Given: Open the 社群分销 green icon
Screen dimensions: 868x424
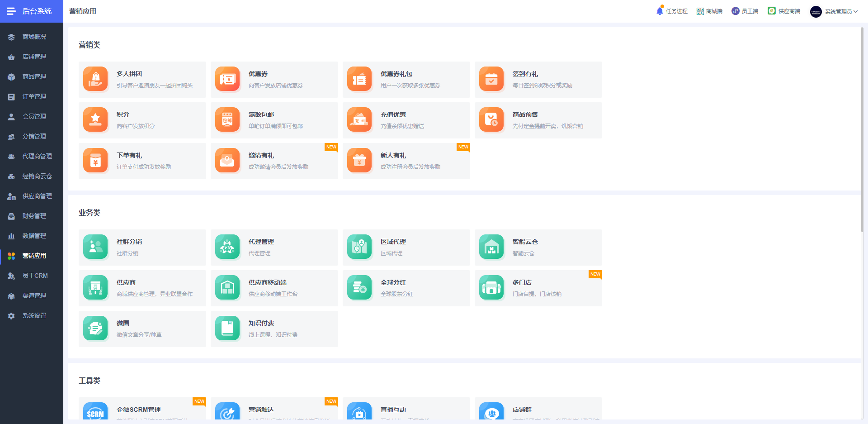Looking at the screenshot, I should 95,247.
